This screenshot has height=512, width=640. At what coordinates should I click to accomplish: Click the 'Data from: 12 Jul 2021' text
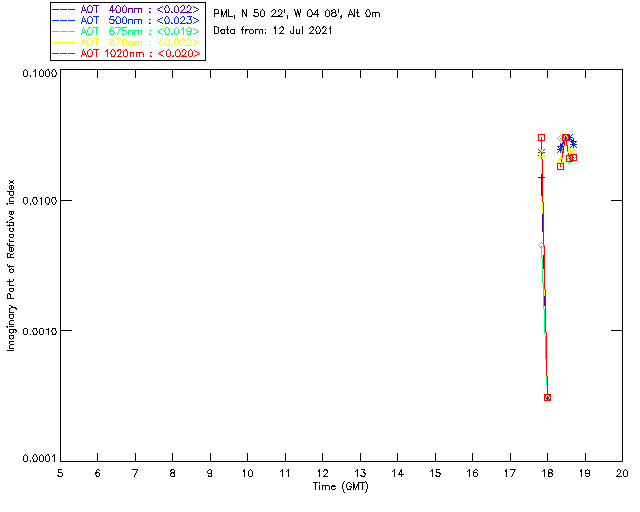[x=273, y=31]
